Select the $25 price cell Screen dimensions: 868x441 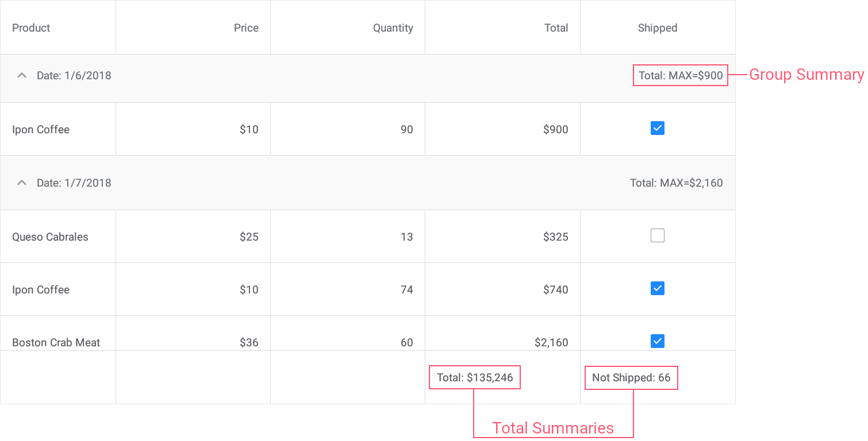point(249,237)
